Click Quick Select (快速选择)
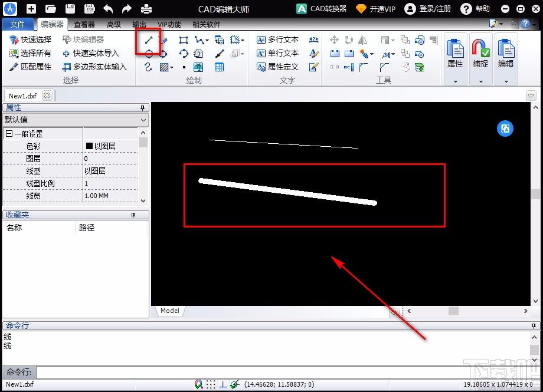Screen dimensions: 543x392 click(31, 39)
